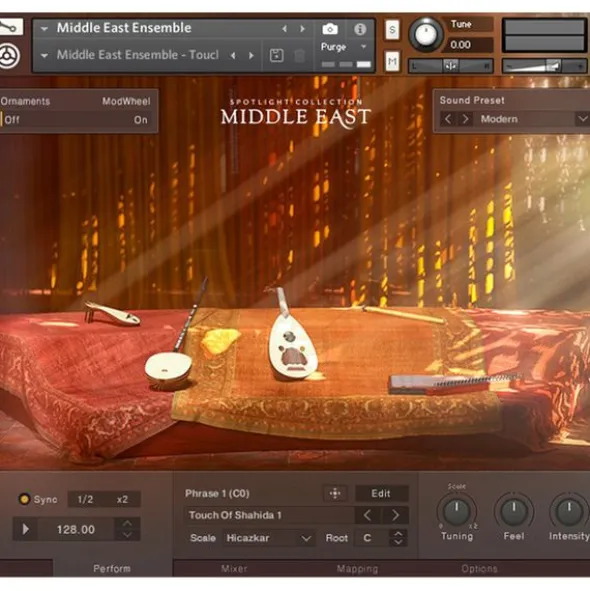
Task: Click the Tuning knob
Action: coord(457,512)
